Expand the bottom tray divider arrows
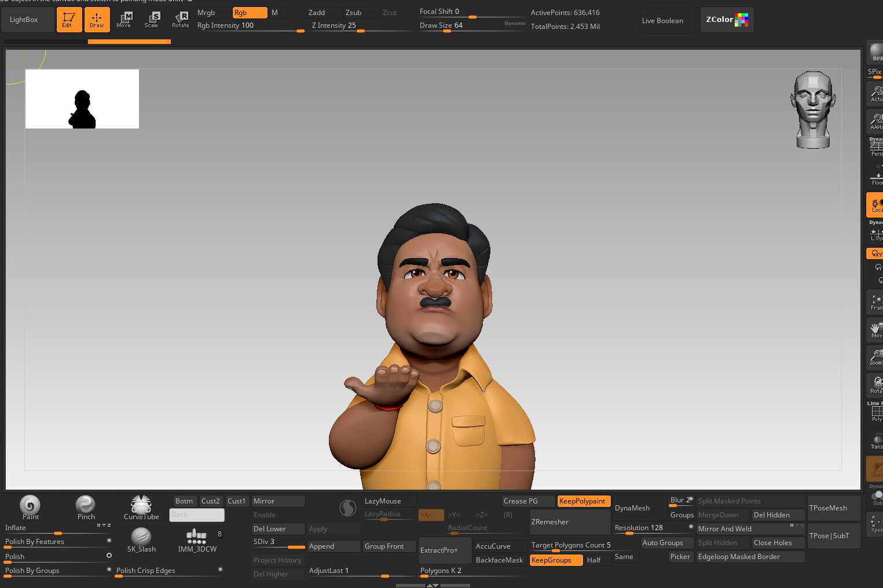This screenshot has width=883, height=588. tap(433, 585)
